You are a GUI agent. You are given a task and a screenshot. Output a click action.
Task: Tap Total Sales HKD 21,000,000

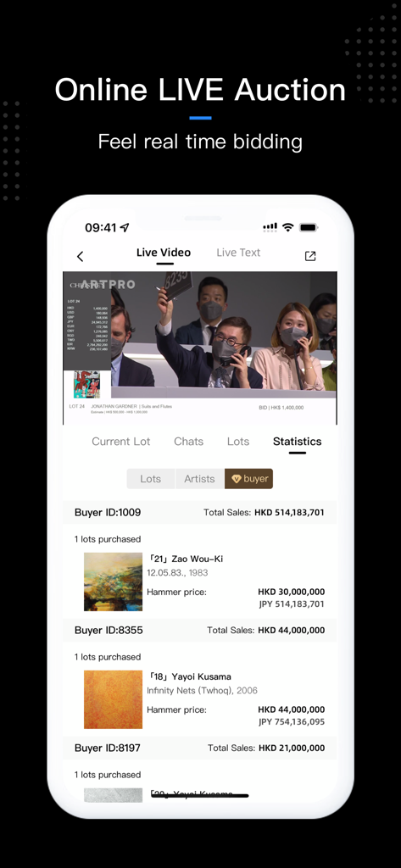click(266, 748)
